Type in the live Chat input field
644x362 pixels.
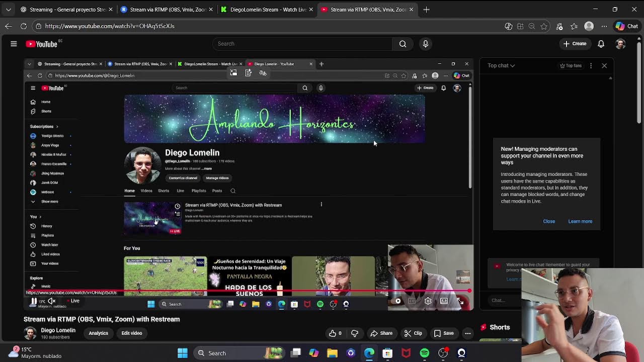coord(504,300)
